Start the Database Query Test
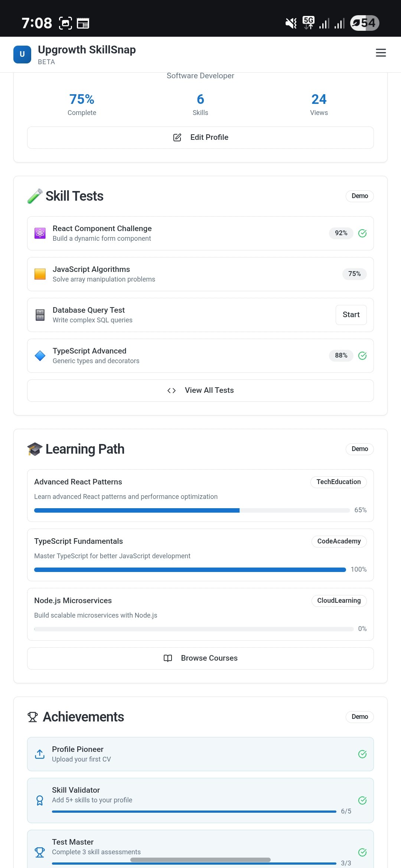Image resolution: width=401 pixels, height=868 pixels. pyautogui.click(x=351, y=315)
